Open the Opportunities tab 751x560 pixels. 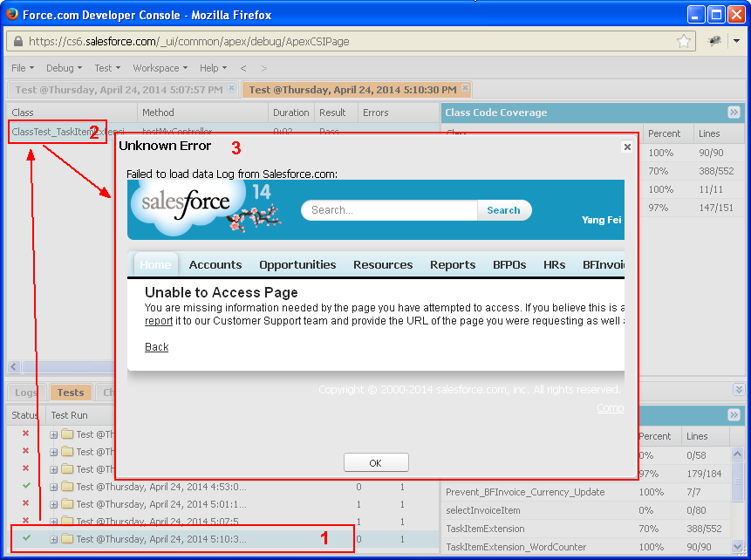[297, 264]
